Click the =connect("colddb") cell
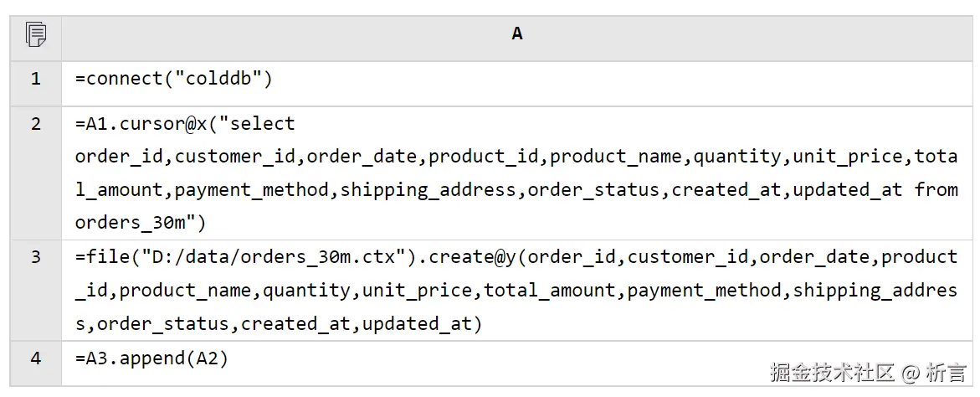This screenshot has width=980, height=397. pyautogui.click(x=174, y=80)
